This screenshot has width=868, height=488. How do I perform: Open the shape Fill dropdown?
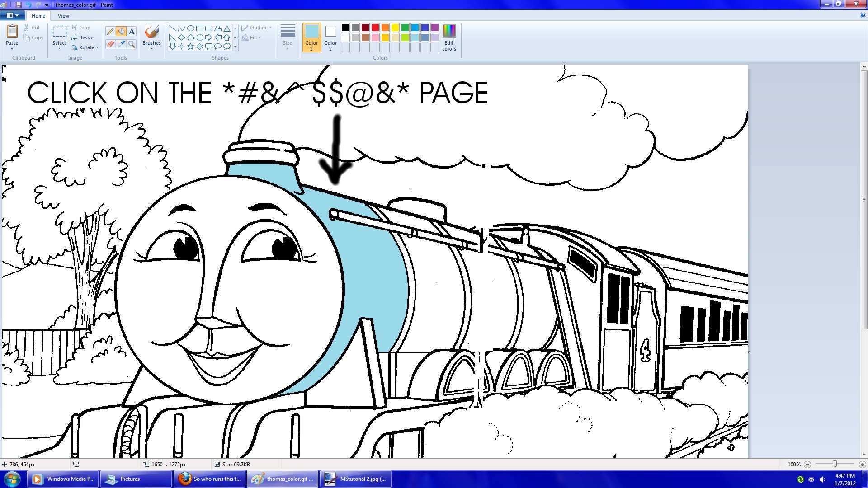click(251, 38)
